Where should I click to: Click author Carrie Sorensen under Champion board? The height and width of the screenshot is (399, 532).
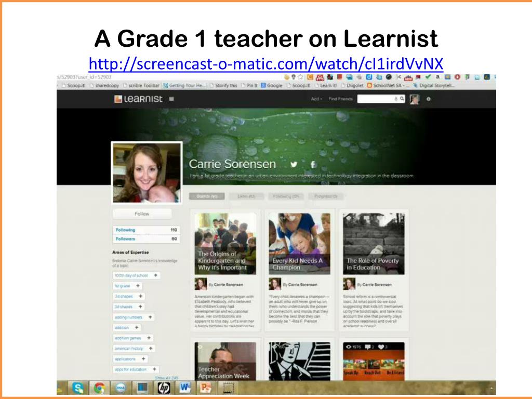pyautogui.click(x=303, y=285)
